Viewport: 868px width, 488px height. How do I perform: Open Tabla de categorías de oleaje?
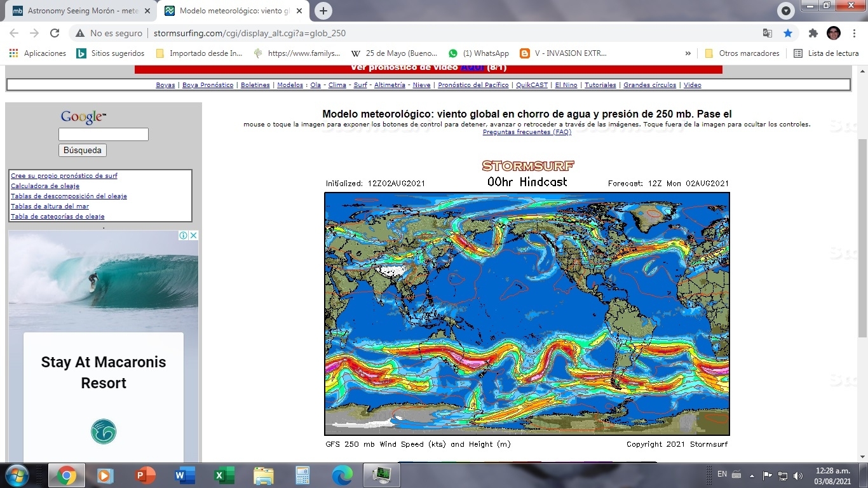click(x=58, y=216)
